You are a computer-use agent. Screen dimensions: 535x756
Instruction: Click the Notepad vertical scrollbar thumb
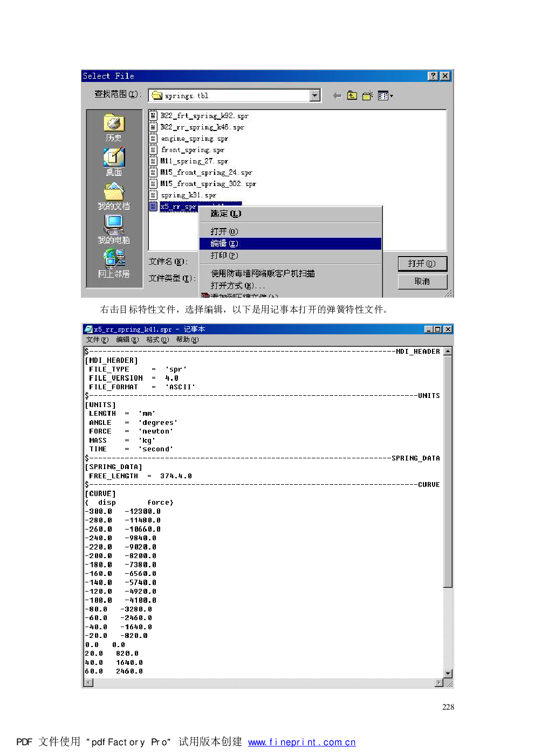point(448,471)
